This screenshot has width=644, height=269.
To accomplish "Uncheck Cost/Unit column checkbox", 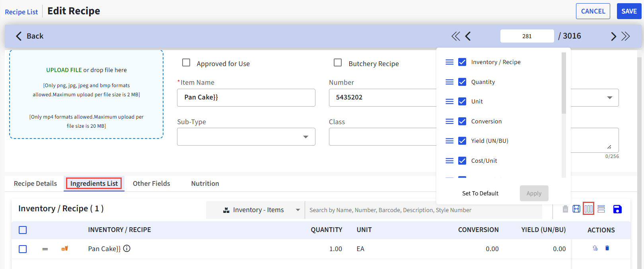I will pyautogui.click(x=462, y=161).
